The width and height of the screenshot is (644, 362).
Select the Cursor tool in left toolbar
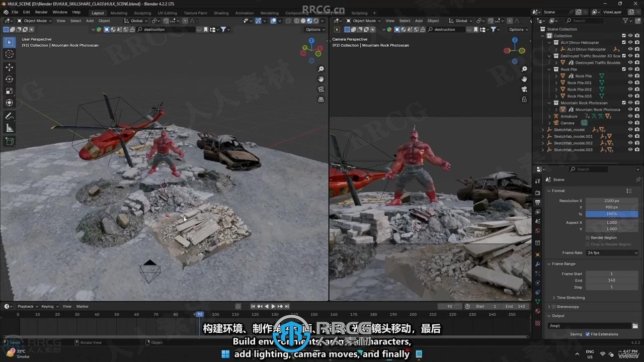tap(9, 54)
